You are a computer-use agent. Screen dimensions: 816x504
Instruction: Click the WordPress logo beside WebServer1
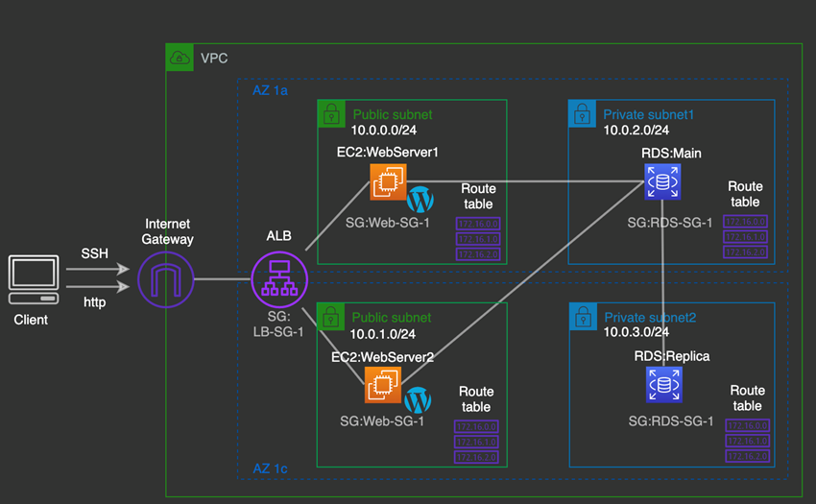[x=420, y=200]
